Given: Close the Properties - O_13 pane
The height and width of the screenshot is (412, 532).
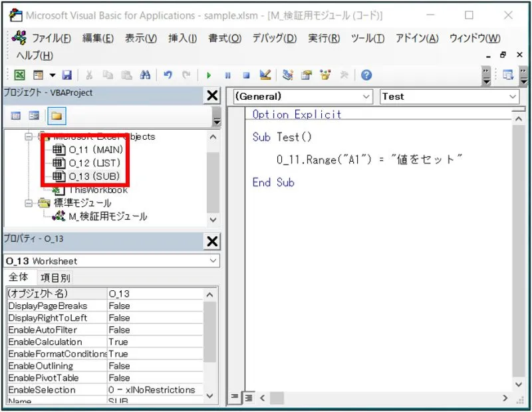Looking at the screenshot, I should [212, 242].
